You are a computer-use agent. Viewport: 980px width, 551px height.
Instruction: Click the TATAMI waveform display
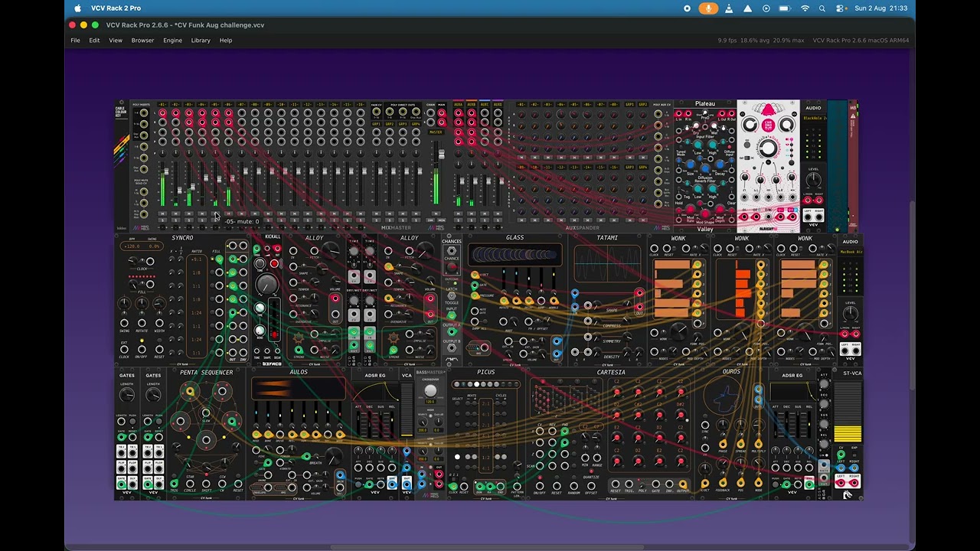click(607, 264)
